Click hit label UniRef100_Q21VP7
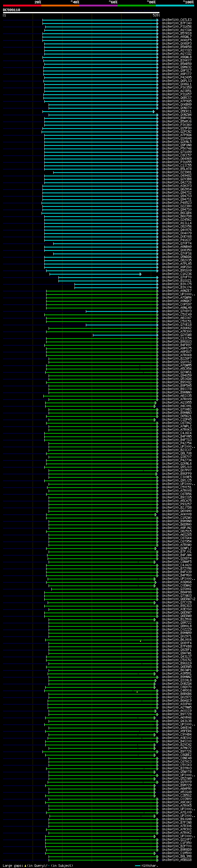The height and width of the screenshot is (868, 197). 176,839
